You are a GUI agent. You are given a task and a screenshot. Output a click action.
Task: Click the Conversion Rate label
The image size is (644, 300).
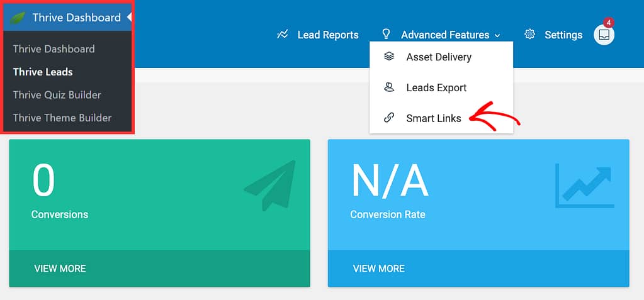point(388,214)
